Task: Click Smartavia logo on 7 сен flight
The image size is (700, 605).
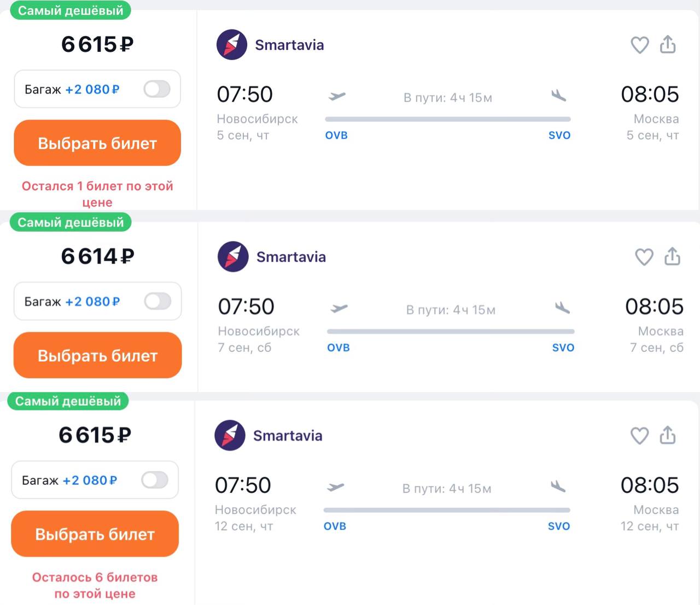Action: click(233, 257)
